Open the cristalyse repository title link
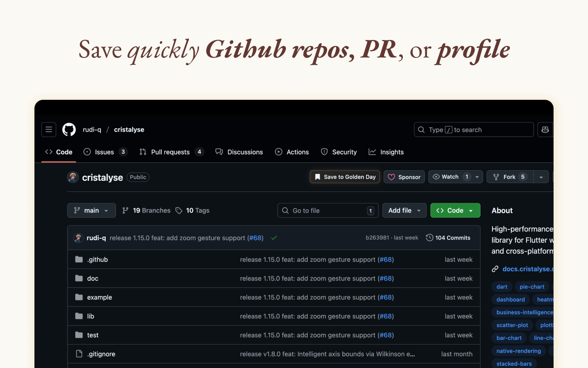Viewport: 588px width, 368px height. [102, 178]
